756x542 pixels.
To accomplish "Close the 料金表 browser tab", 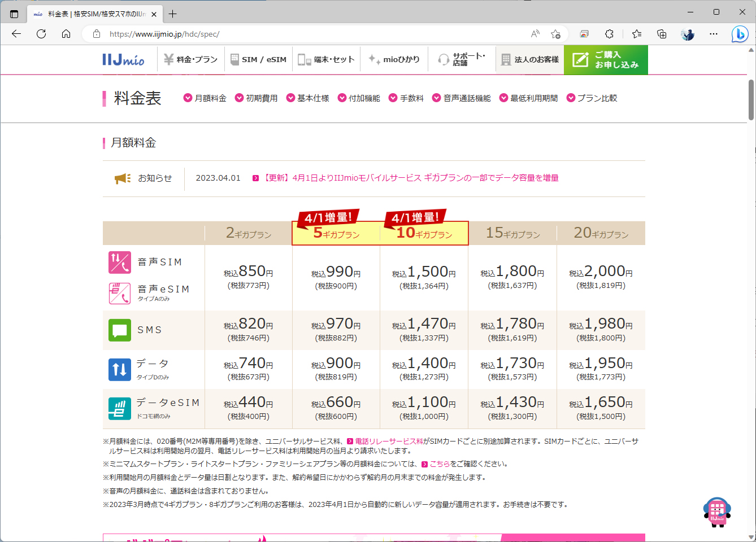I will pos(154,14).
